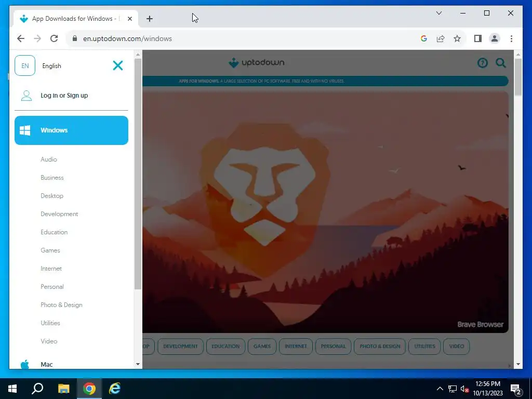
Task: Close the Uptodown side menu with X
Action: tap(118, 65)
